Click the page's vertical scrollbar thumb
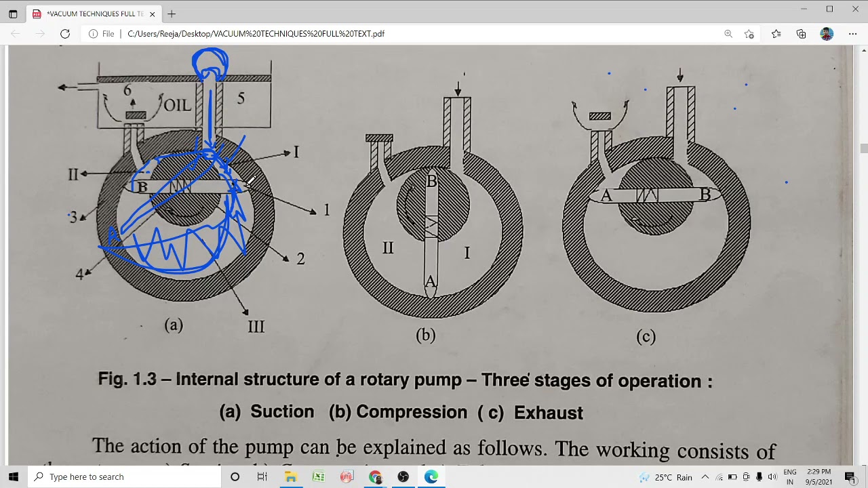 tap(863, 149)
